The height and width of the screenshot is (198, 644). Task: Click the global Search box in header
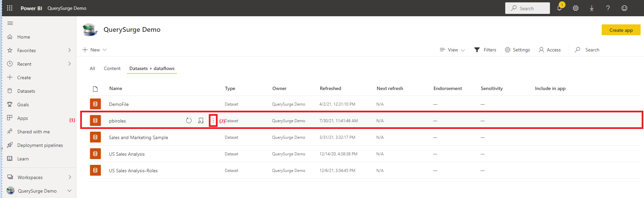click(x=528, y=8)
